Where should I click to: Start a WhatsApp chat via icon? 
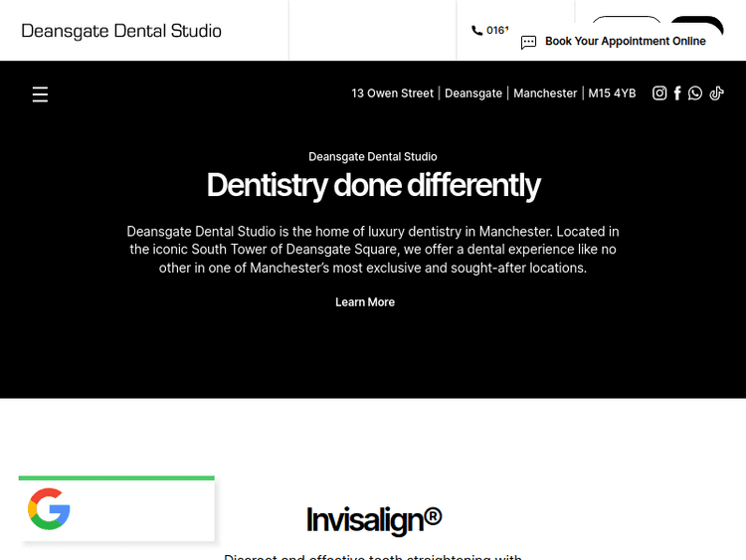(695, 93)
